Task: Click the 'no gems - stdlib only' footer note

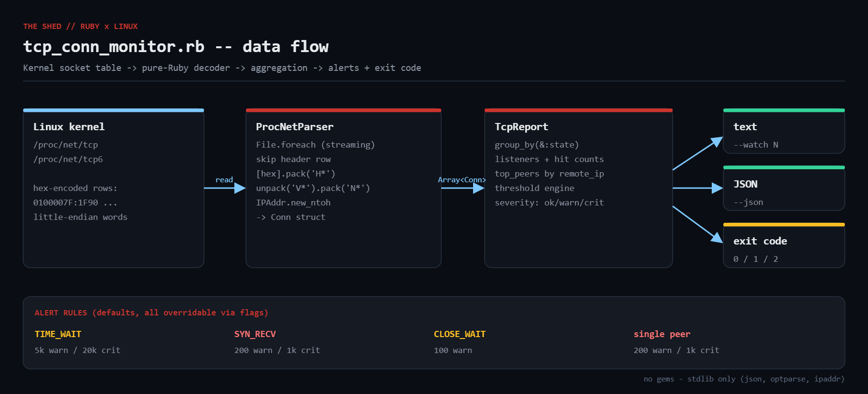Action: [x=744, y=379]
